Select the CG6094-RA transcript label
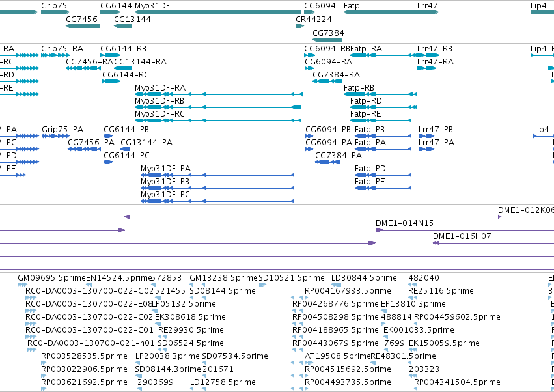The width and height of the screenshot is (554, 392). point(329,62)
